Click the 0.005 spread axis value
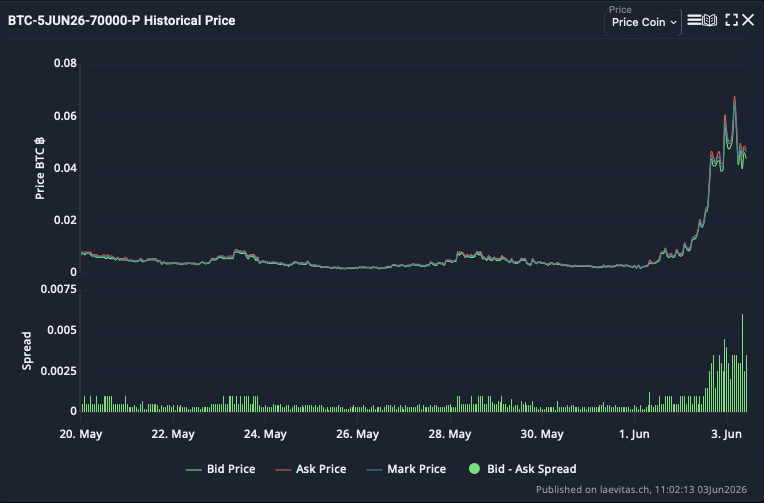 (x=62, y=330)
